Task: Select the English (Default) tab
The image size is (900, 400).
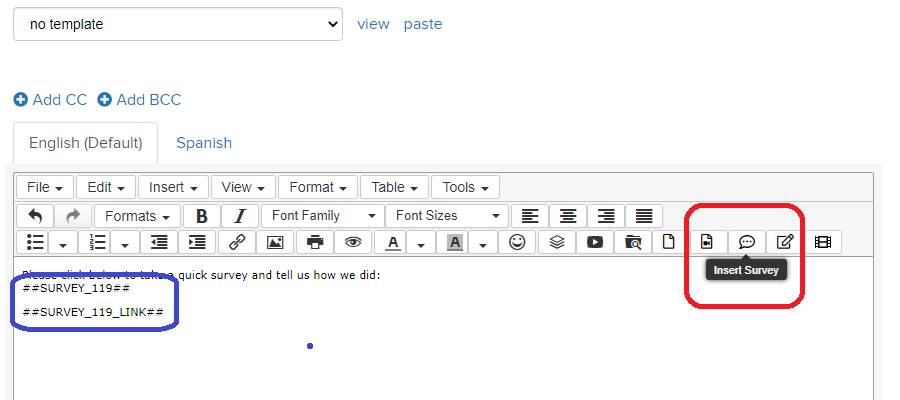Action: pos(86,143)
